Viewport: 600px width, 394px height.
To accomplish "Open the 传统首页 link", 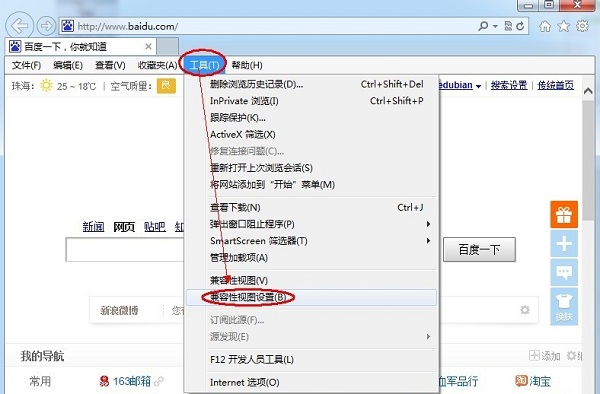I will point(556,85).
